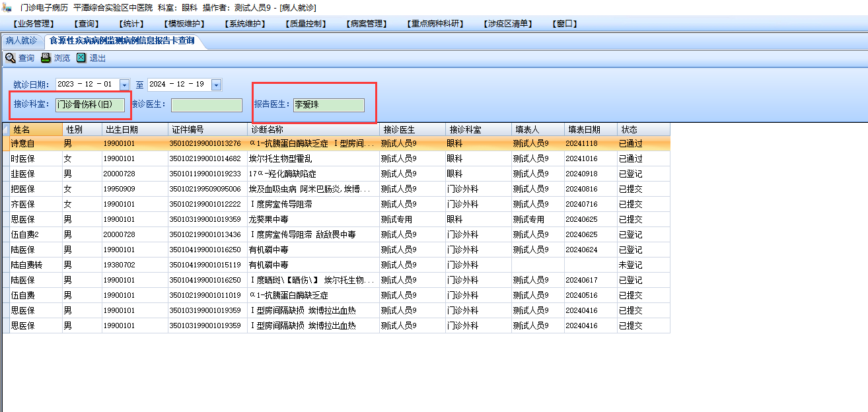
Task: Click the 退出 exit toolbar icon
Action: point(81,58)
